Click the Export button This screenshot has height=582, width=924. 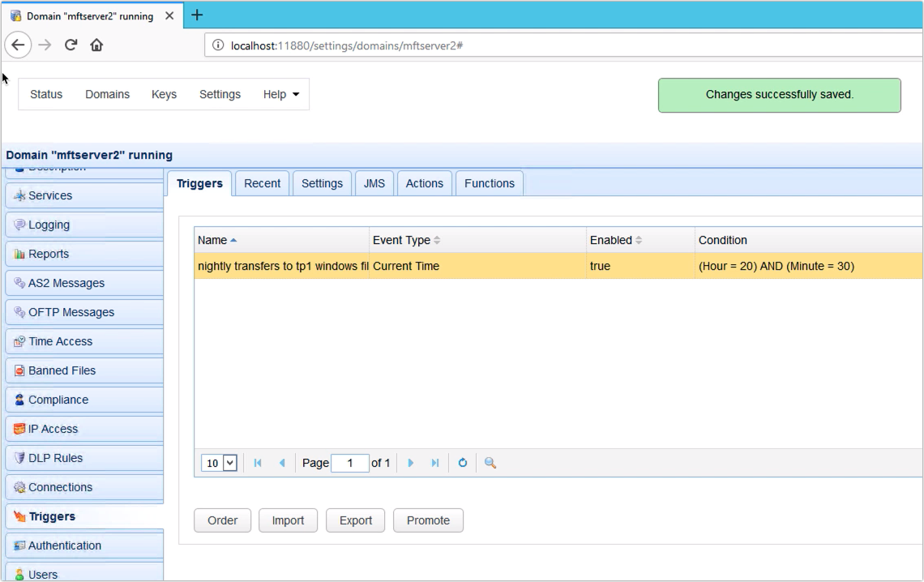click(355, 520)
